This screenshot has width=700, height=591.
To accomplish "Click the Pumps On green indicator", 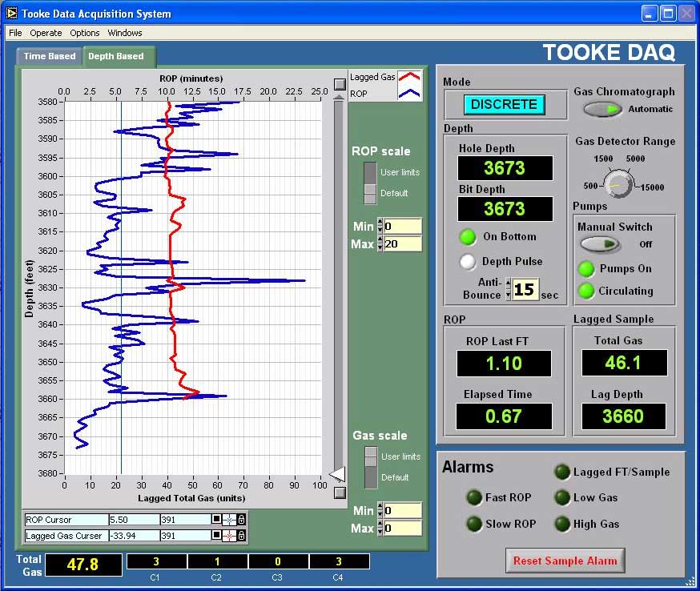I will pos(585,269).
